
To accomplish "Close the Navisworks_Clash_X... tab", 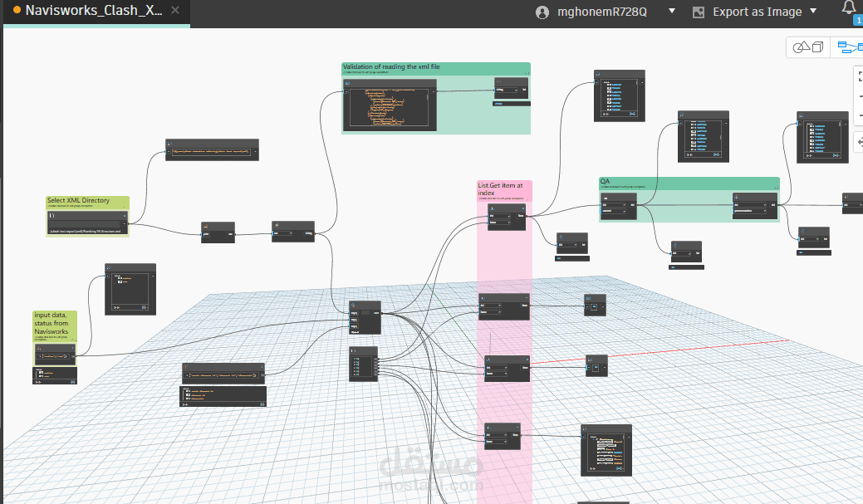I will [175, 11].
